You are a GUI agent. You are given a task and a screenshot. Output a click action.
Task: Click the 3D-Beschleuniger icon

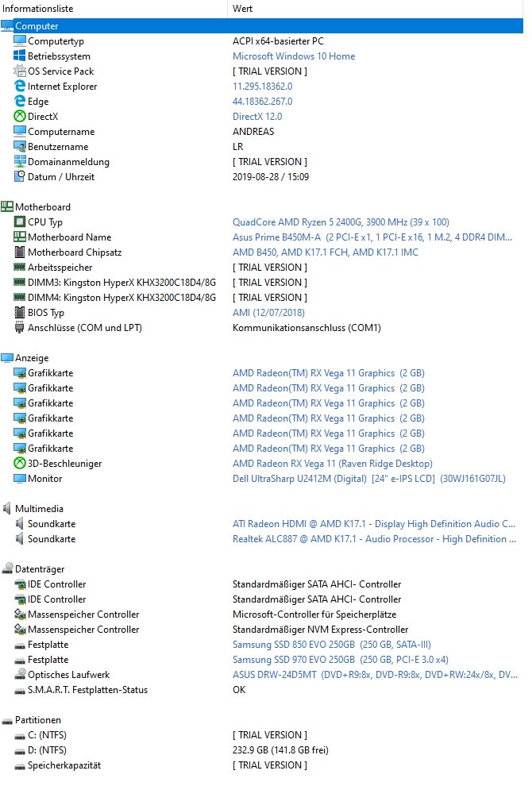[x=20, y=463]
